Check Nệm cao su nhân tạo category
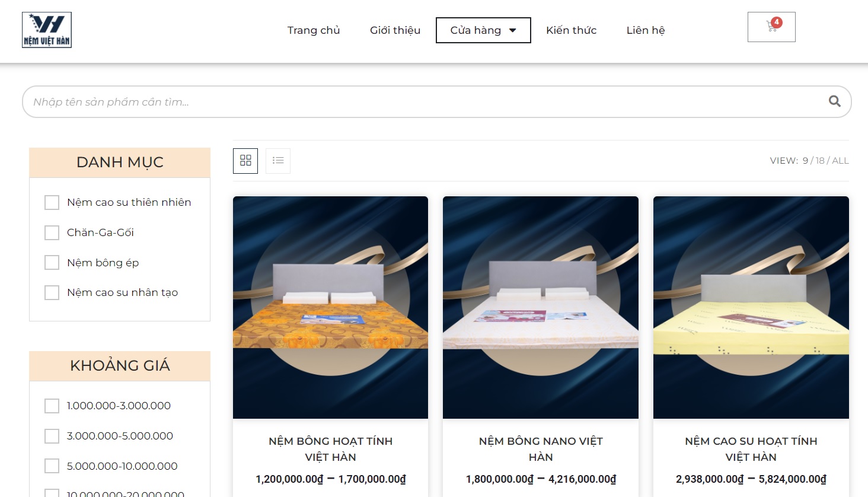This screenshot has height=497, width=868. [52, 292]
